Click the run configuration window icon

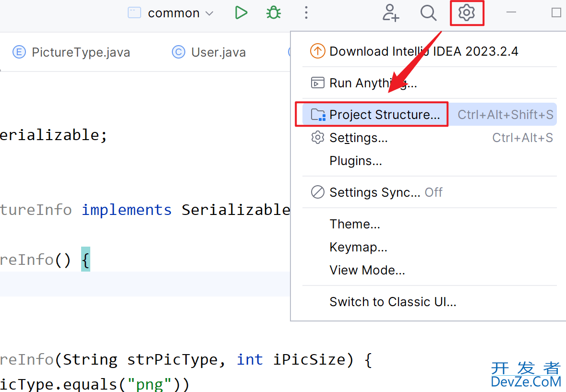coord(134,12)
